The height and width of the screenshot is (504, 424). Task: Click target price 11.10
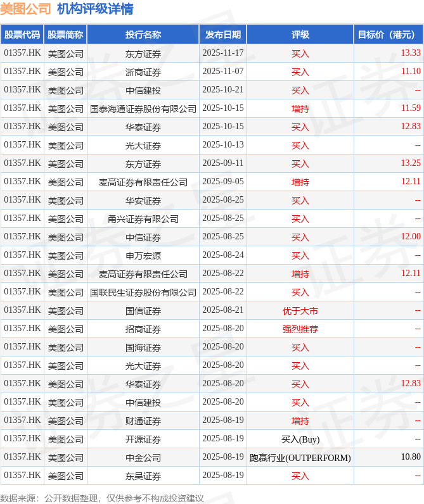coord(411,71)
